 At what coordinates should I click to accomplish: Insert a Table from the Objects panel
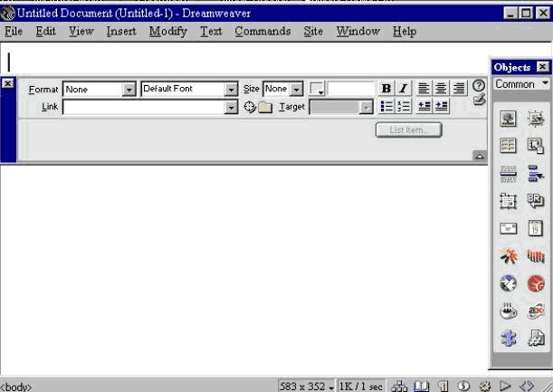coord(509,146)
